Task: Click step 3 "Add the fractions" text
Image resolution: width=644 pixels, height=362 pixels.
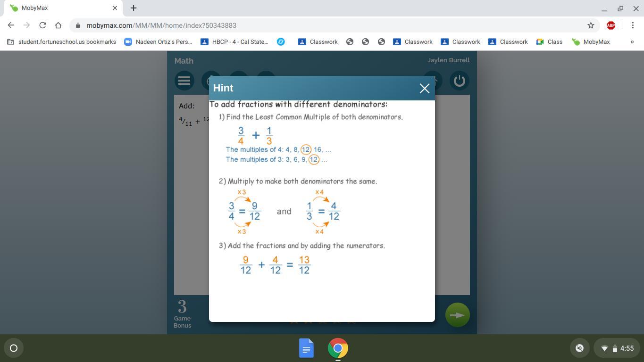Action: (x=301, y=246)
